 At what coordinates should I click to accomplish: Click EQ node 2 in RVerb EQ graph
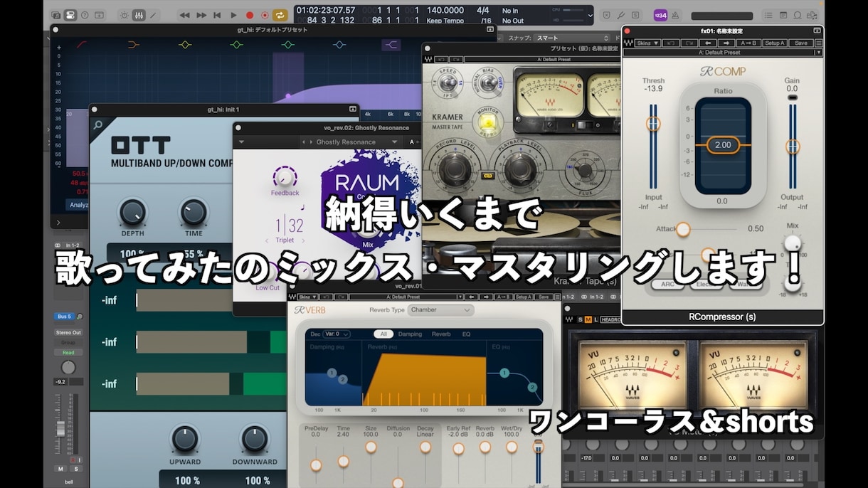click(x=531, y=388)
